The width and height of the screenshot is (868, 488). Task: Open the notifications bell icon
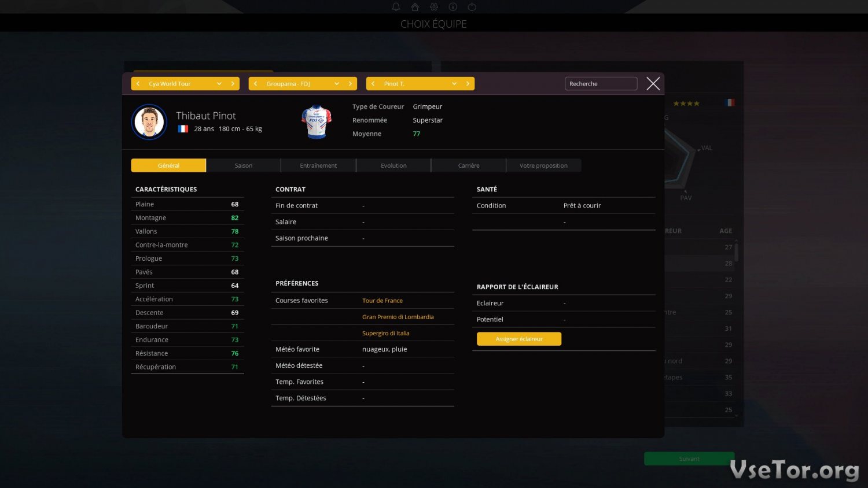pos(396,7)
